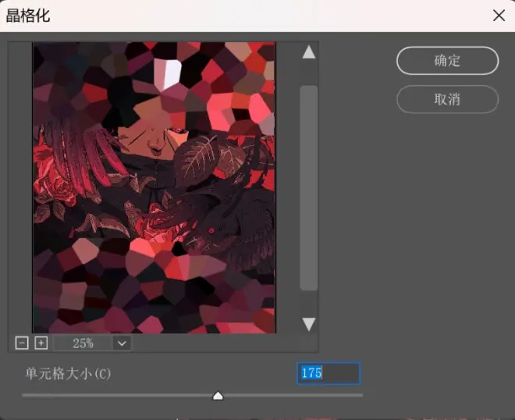Viewport: 515px width, 420px height.
Task: Zoom out preview with the minus icon
Action: [x=22, y=343]
